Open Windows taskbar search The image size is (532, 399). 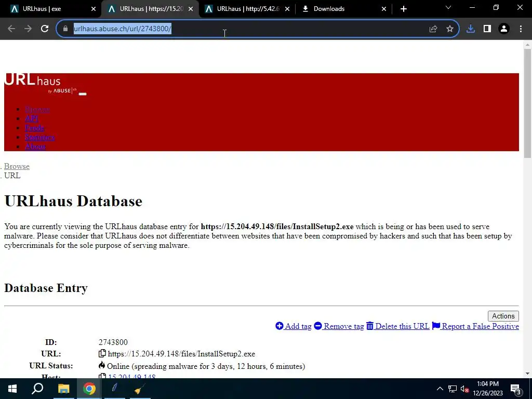37,389
